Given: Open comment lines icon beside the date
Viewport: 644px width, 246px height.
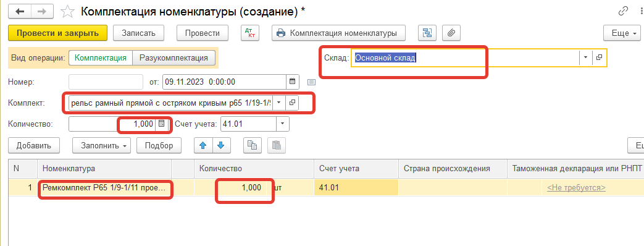Looking at the screenshot, I should pyautogui.click(x=311, y=82).
